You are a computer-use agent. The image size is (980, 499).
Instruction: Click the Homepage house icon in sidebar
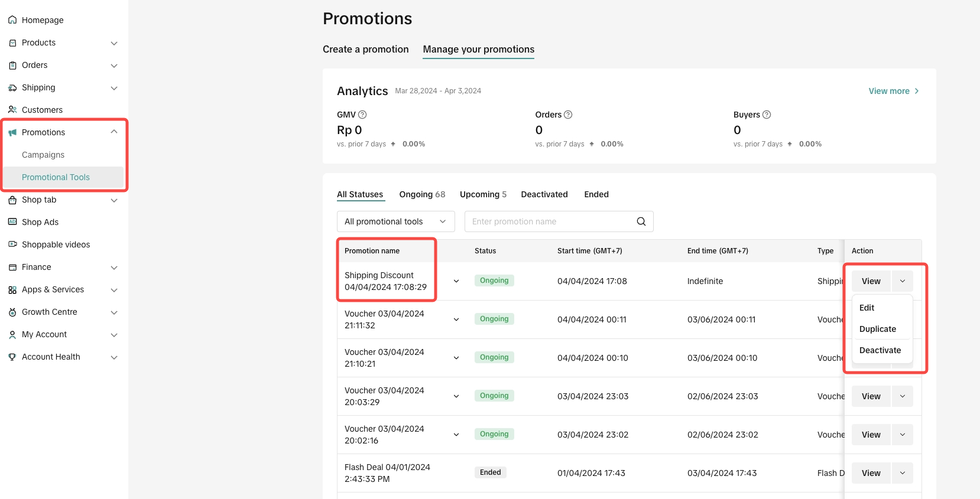point(12,20)
